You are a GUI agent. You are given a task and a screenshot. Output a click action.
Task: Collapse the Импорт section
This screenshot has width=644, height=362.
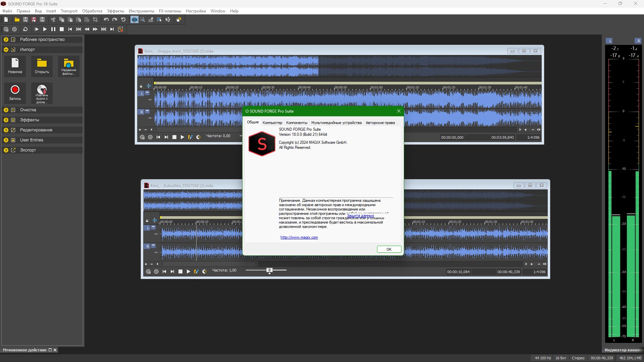(6, 50)
